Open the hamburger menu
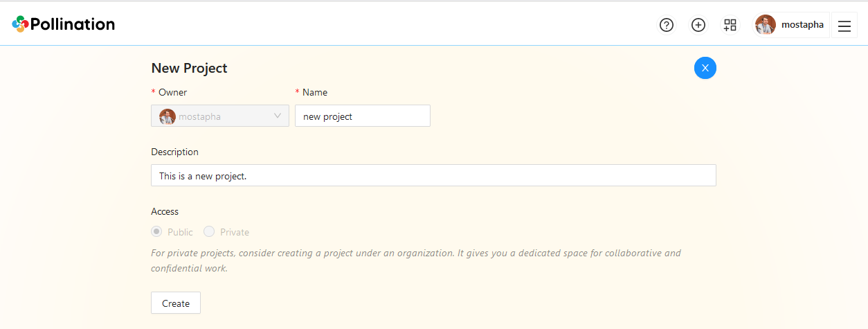The width and height of the screenshot is (868, 329). point(844,26)
